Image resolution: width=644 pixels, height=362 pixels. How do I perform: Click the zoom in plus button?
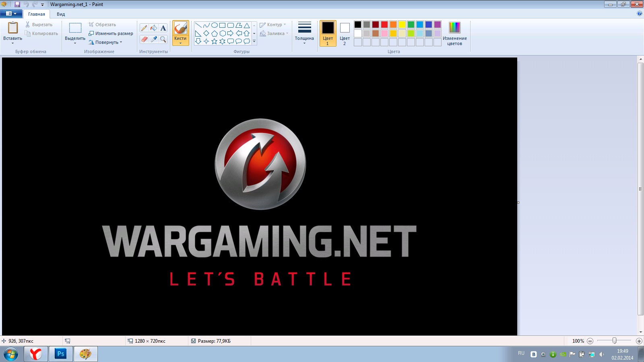point(639,341)
